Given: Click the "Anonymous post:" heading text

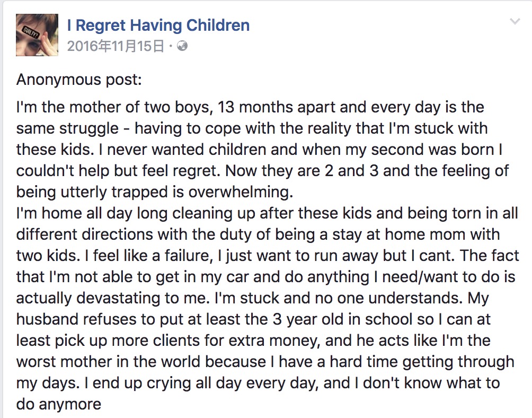Looking at the screenshot, I should 79,80.
